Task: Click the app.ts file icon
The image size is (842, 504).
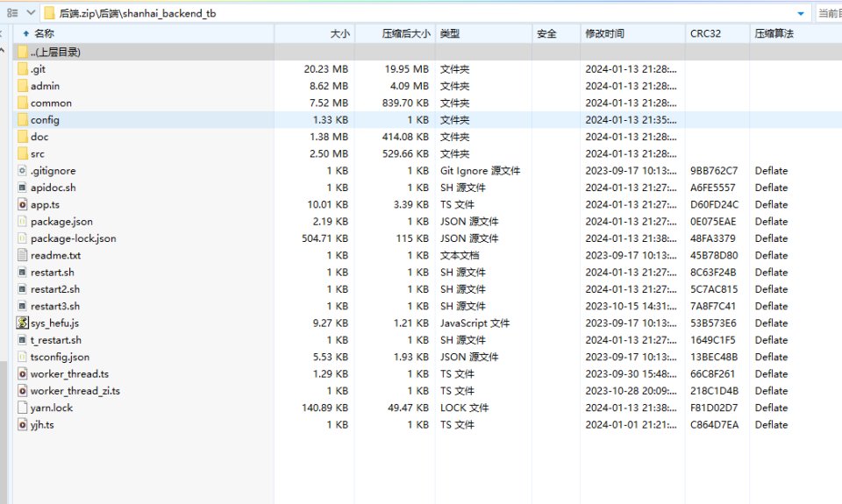Action: [23, 204]
